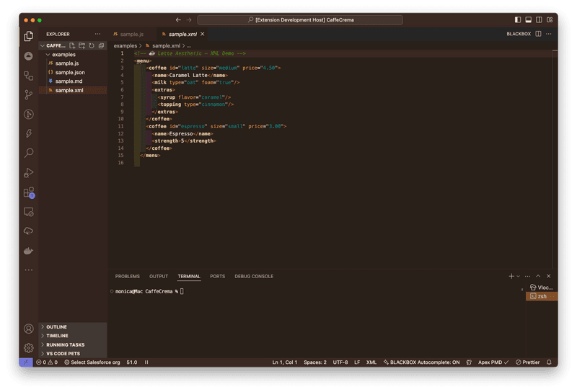The width and height of the screenshot is (577, 392).
Task: Switch to the PORTS panel tab
Action: (x=218, y=276)
